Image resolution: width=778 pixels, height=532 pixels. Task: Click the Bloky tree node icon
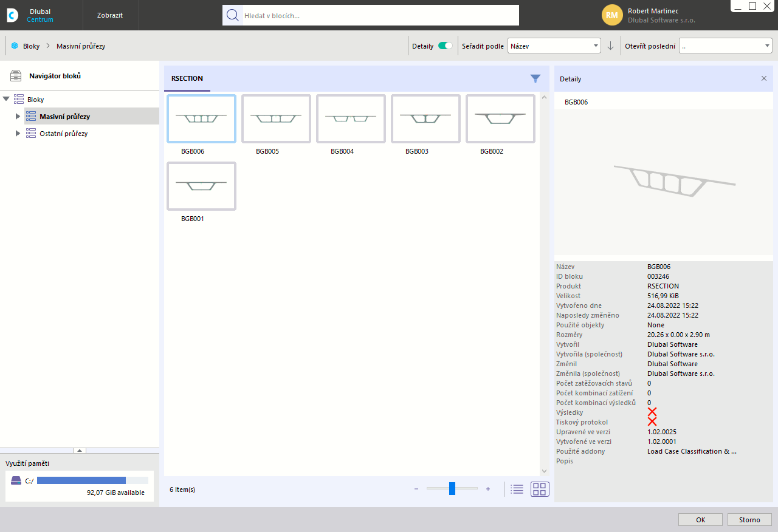(x=19, y=99)
